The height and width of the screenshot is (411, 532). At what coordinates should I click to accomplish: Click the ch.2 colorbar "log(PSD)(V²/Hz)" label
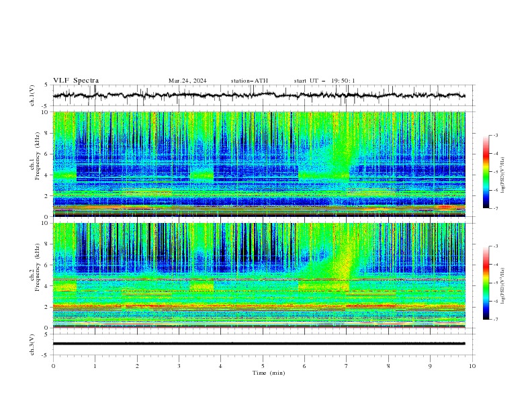[503, 286]
